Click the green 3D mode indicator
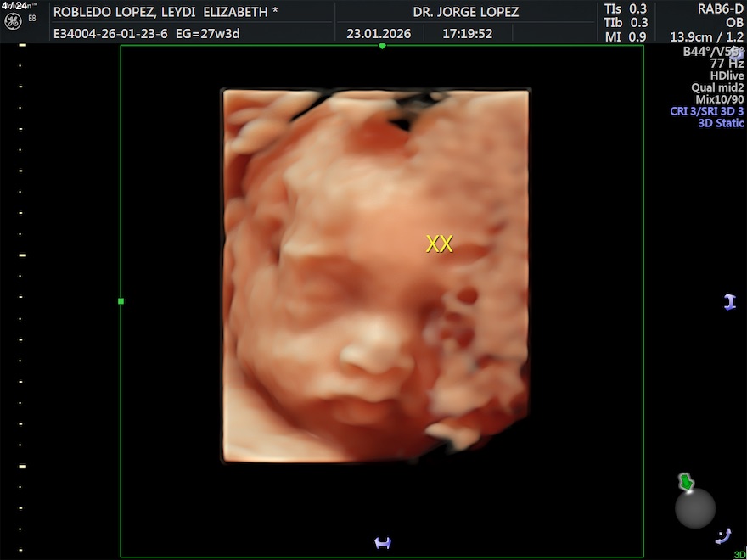747x560 pixels. (739, 555)
